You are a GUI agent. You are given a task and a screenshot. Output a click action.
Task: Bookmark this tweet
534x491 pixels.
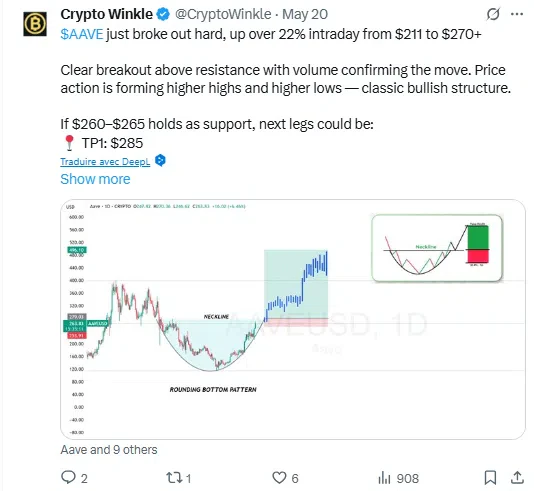490,477
